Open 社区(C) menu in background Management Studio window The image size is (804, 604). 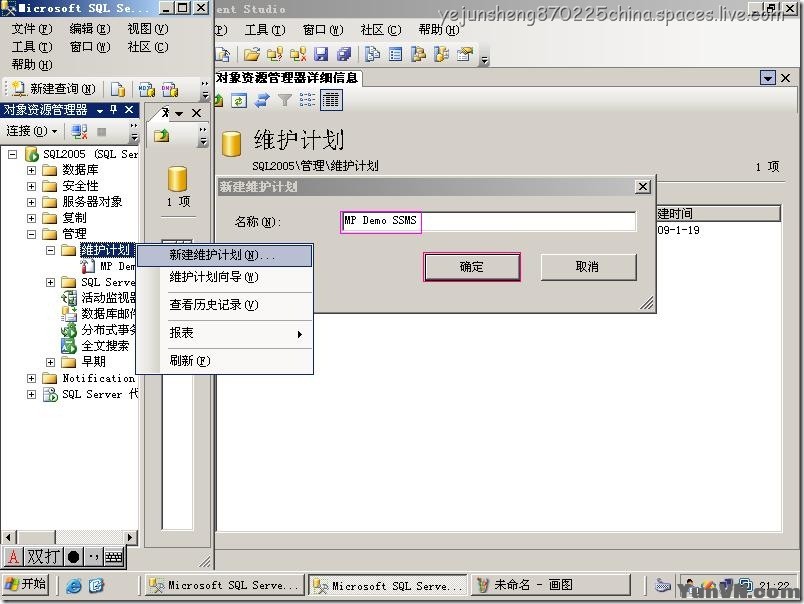click(x=380, y=30)
